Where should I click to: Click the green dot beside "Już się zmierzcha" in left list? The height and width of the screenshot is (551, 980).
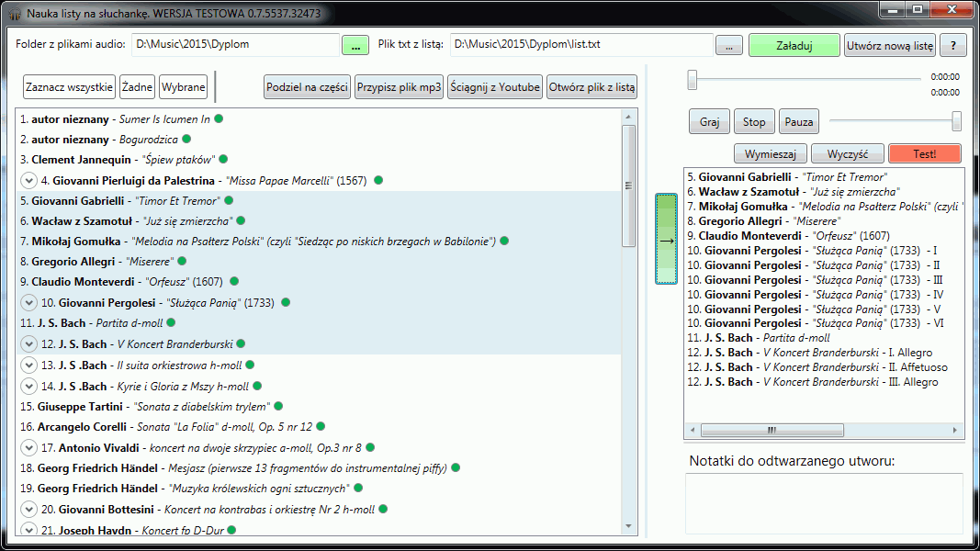pyautogui.click(x=241, y=220)
